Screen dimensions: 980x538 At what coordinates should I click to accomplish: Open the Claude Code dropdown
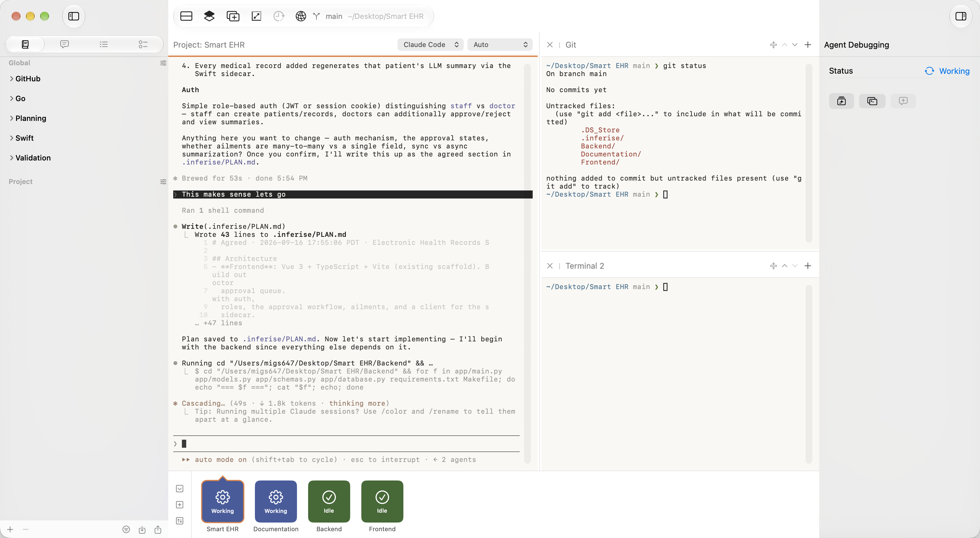pos(430,45)
